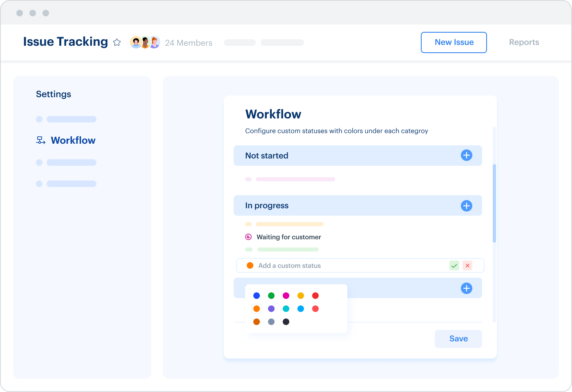Screen dimensions: 572x392
Task: Star the Issue Tracking project
Action: [117, 42]
